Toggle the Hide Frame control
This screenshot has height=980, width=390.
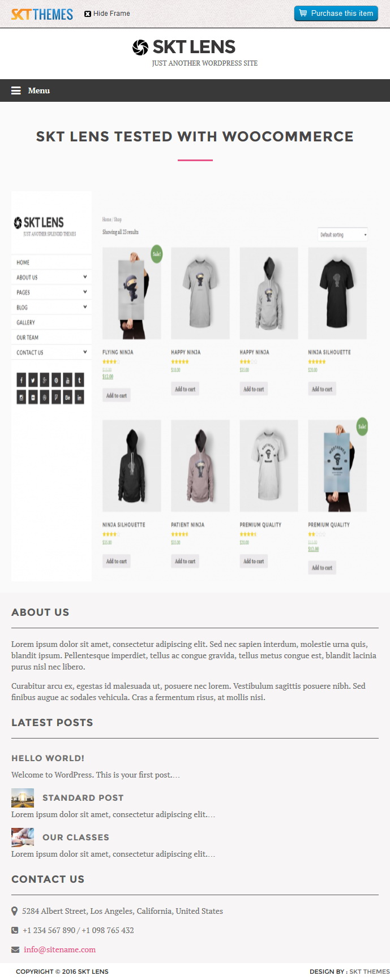(x=107, y=14)
